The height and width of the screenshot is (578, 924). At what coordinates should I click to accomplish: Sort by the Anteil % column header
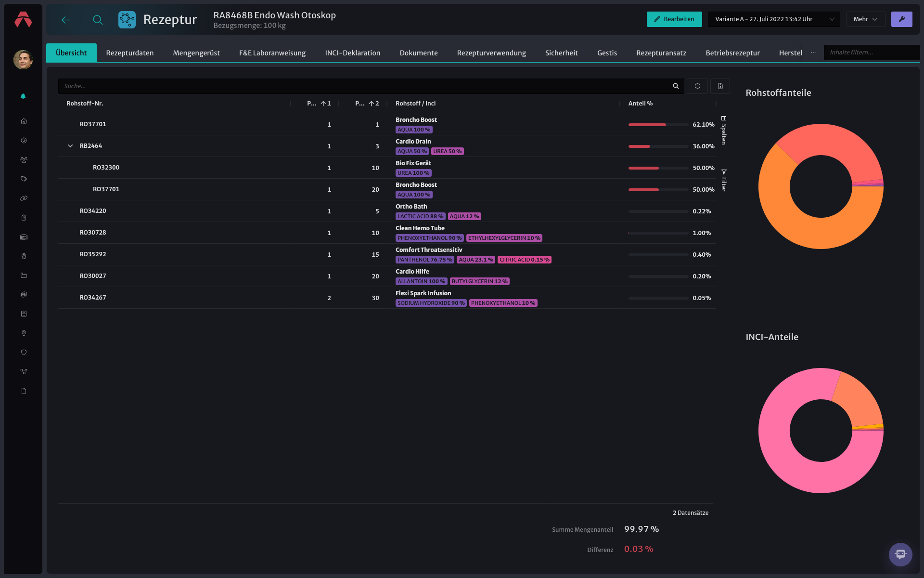point(640,104)
